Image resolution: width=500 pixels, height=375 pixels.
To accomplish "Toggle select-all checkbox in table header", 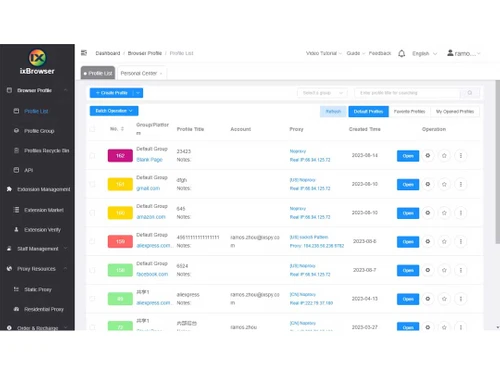I will [x=92, y=129].
